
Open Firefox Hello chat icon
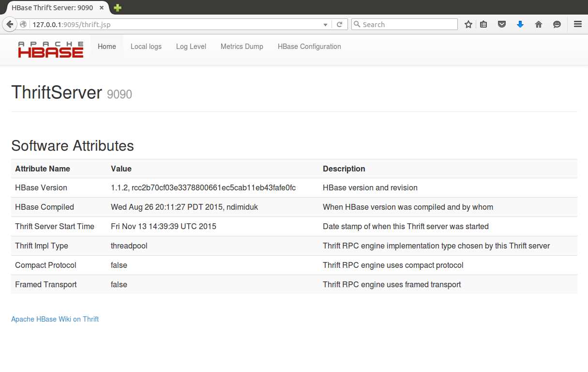coord(557,24)
